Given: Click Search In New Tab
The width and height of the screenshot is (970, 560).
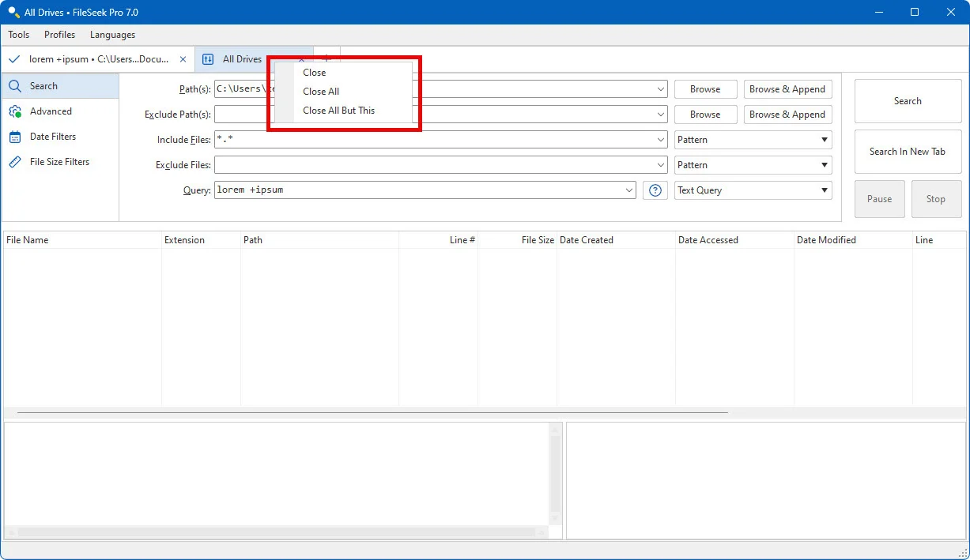Looking at the screenshot, I should [907, 151].
